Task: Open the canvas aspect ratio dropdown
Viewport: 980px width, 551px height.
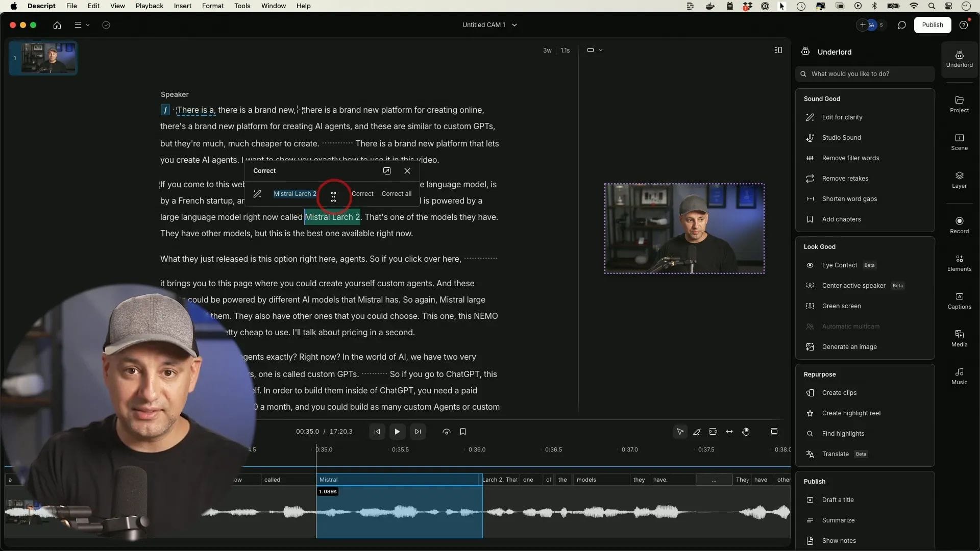Action: [x=595, y=50]
